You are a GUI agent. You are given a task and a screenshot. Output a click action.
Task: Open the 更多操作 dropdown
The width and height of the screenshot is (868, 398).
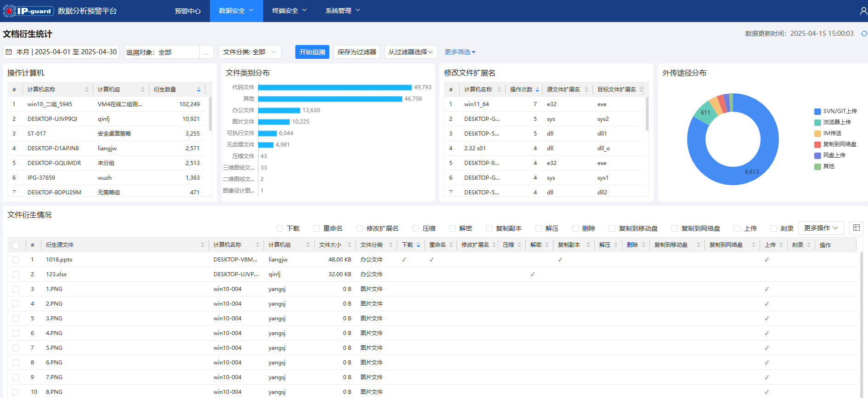click(x=821, y=228)
